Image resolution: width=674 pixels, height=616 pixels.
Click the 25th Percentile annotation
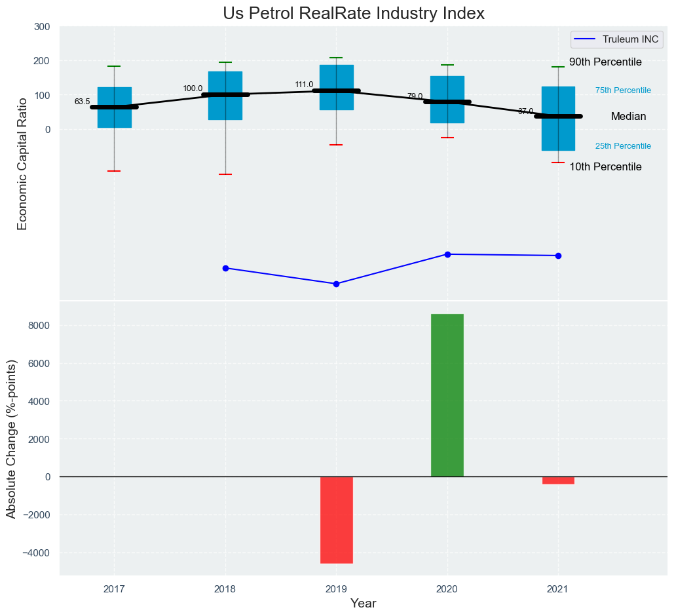(x=623, y=146)
